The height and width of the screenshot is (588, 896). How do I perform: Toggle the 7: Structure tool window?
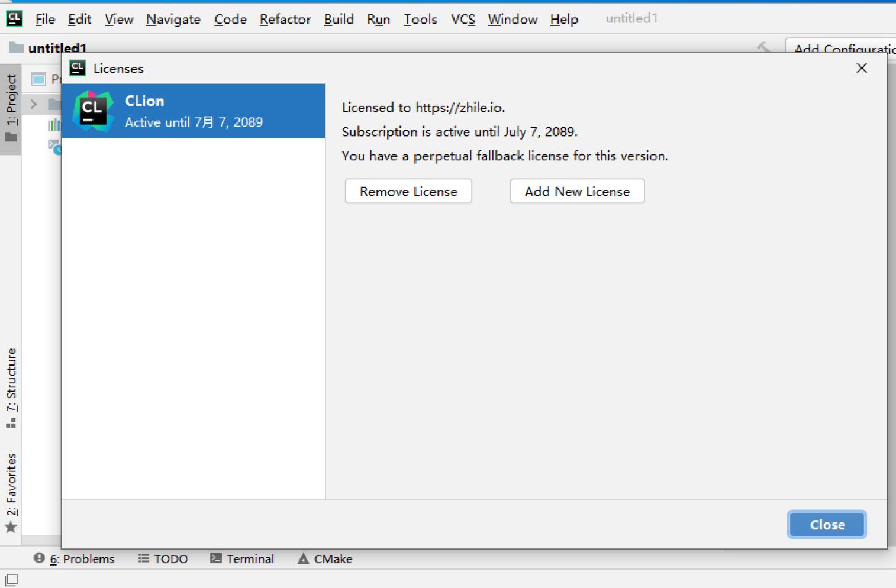click(x=11, y=387)
